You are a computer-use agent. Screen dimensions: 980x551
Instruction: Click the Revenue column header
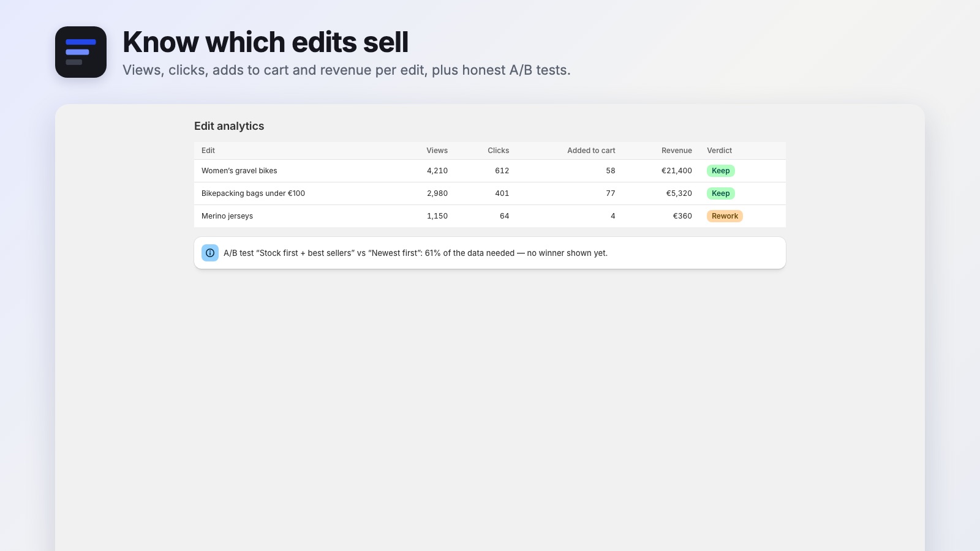pyautogui.click(x=677, y=151)
